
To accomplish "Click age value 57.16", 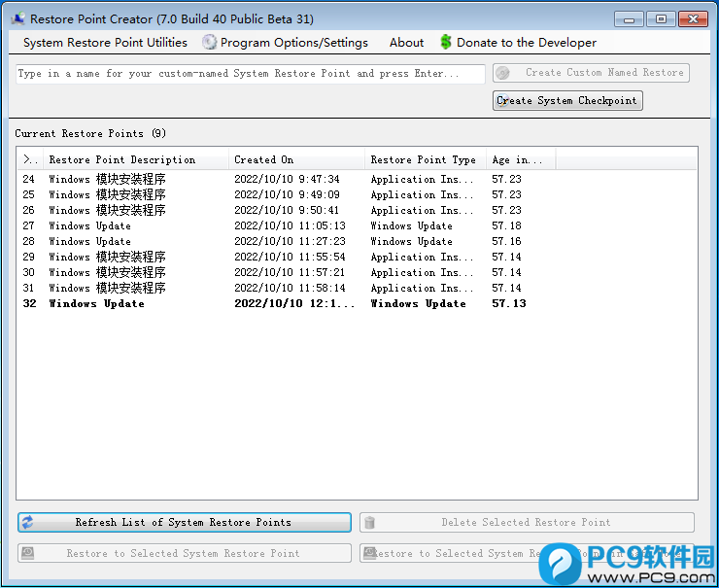I will coord(506,241).
